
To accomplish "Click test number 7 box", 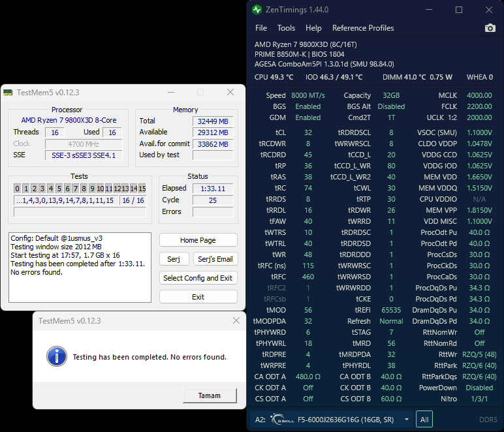I will 76,189.
